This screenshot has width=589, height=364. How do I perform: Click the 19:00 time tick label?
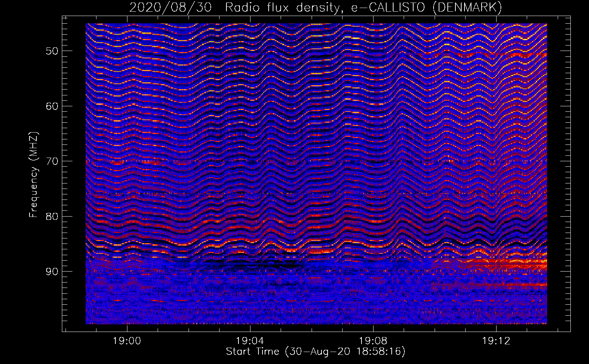pos(127,341)
